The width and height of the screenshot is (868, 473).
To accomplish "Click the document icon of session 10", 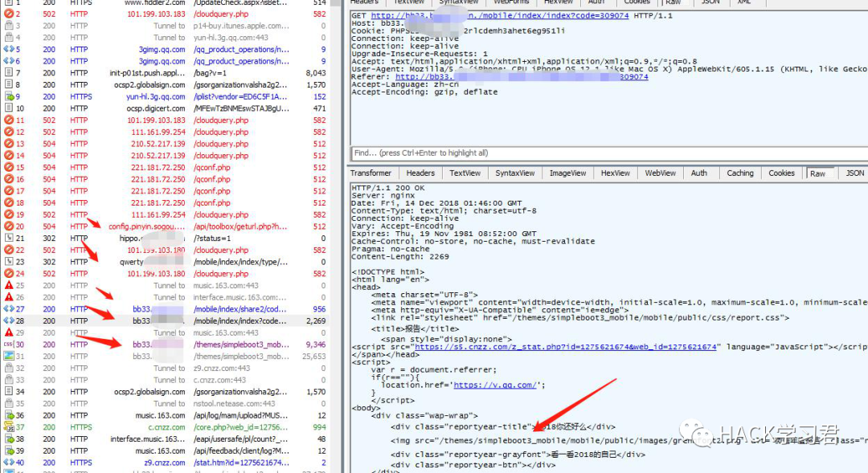I will [x=9, y=108].
